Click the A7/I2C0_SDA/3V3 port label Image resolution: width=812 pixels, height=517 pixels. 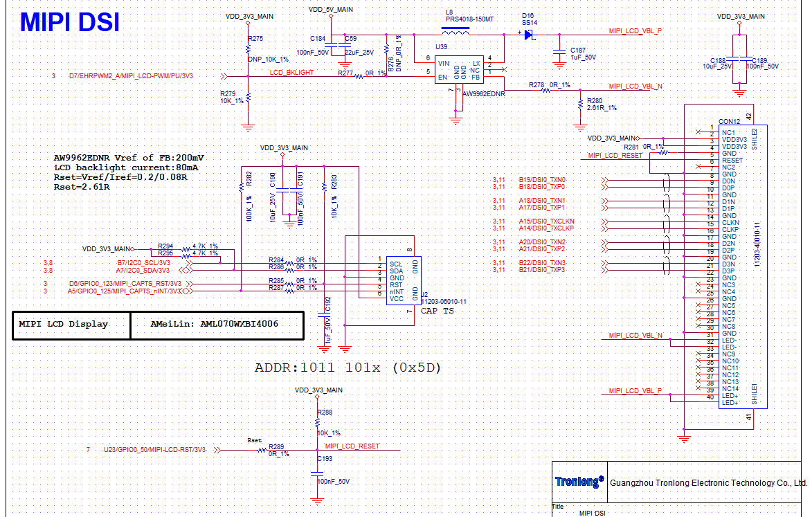143,270
